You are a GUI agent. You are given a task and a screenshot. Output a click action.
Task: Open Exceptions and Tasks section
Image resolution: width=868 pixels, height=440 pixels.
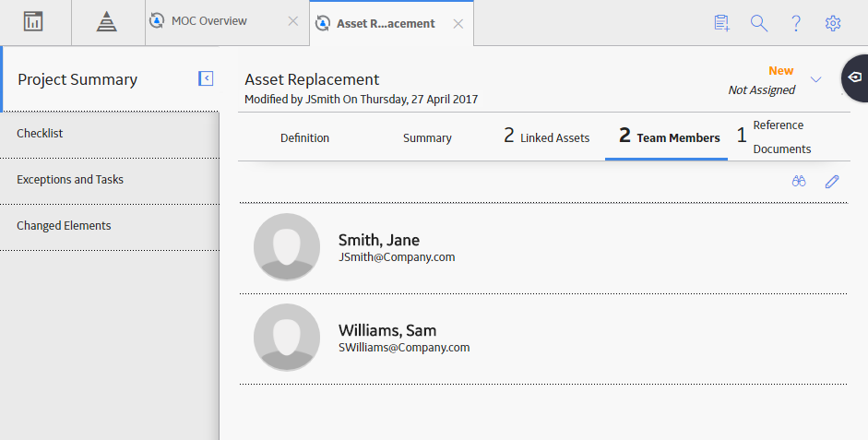[110, 180]
